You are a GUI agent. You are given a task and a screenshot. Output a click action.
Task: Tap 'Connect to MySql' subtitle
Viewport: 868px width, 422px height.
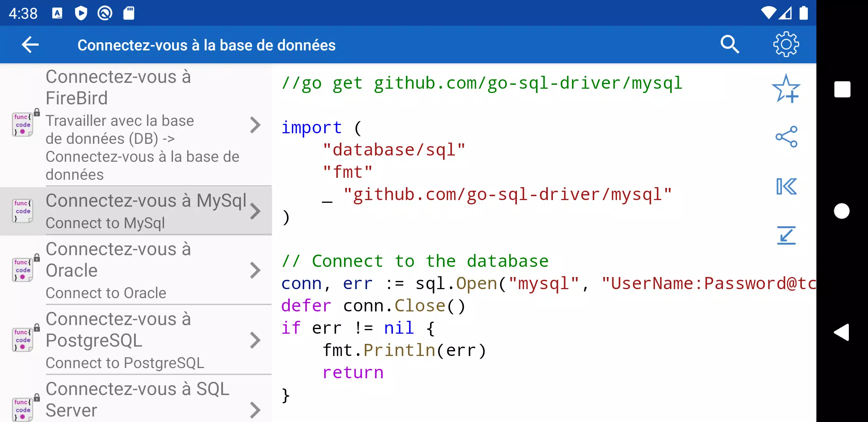point(105,223)
